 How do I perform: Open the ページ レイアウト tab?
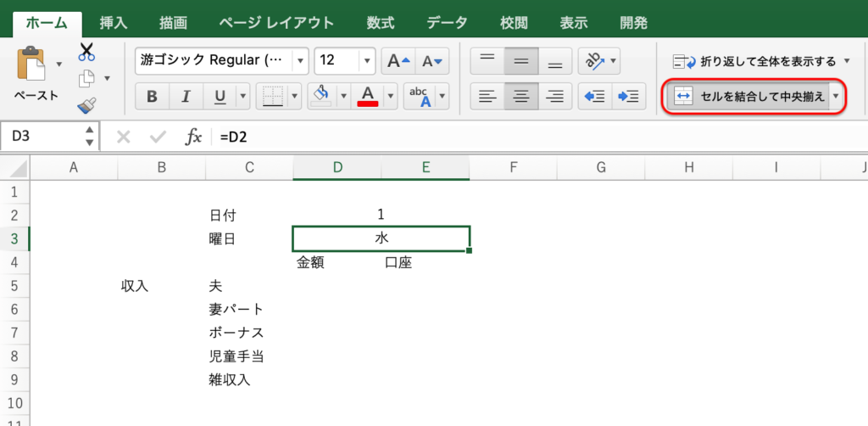pos(275,23)
